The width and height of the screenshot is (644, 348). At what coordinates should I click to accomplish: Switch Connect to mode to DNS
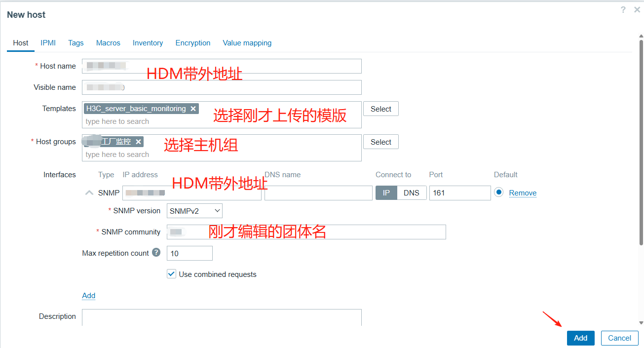411,193
